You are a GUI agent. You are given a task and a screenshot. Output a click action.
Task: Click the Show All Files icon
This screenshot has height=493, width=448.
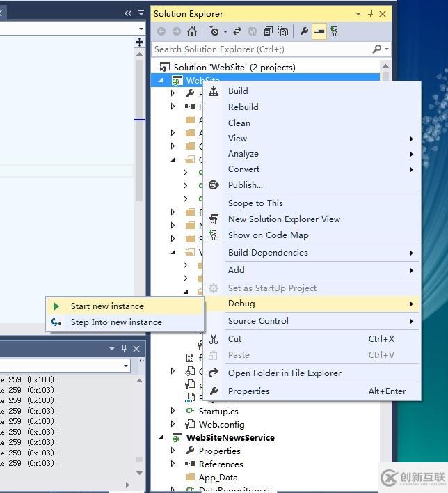coord(283,31)
